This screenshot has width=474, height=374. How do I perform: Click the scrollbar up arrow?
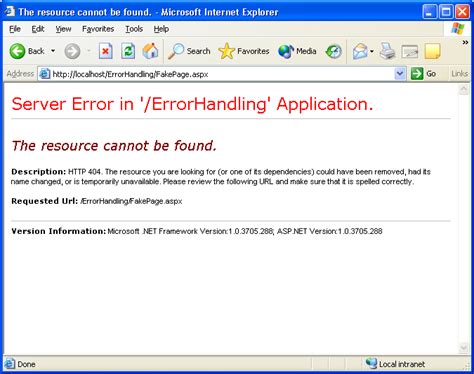click(463, 89)
